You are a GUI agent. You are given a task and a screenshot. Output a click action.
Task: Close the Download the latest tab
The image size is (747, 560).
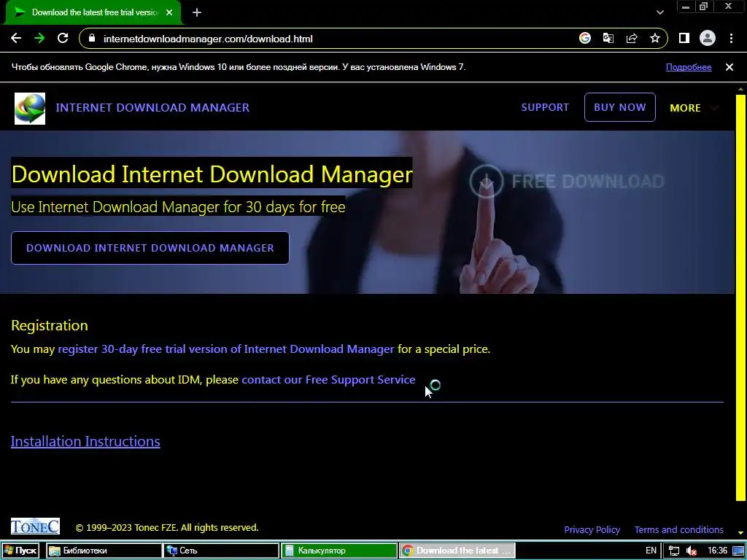point(169,12)
